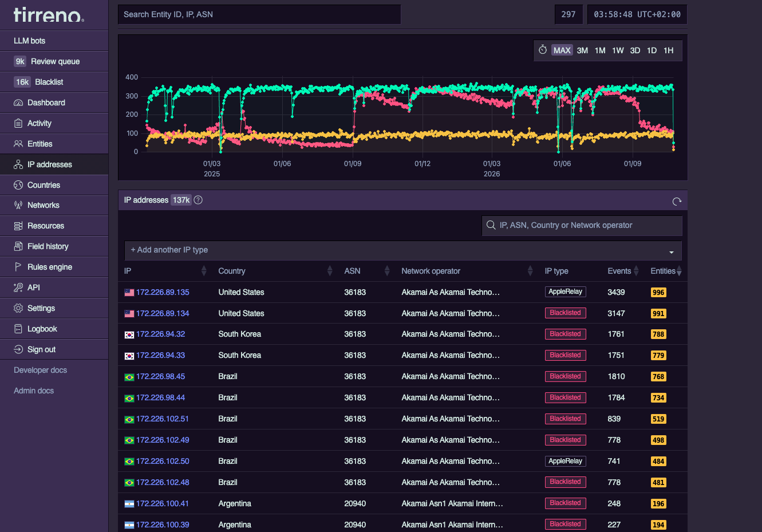Open IP address 172.226.94.32
The width and height of the screenshot is (762, 532).
tap(160, 334)
